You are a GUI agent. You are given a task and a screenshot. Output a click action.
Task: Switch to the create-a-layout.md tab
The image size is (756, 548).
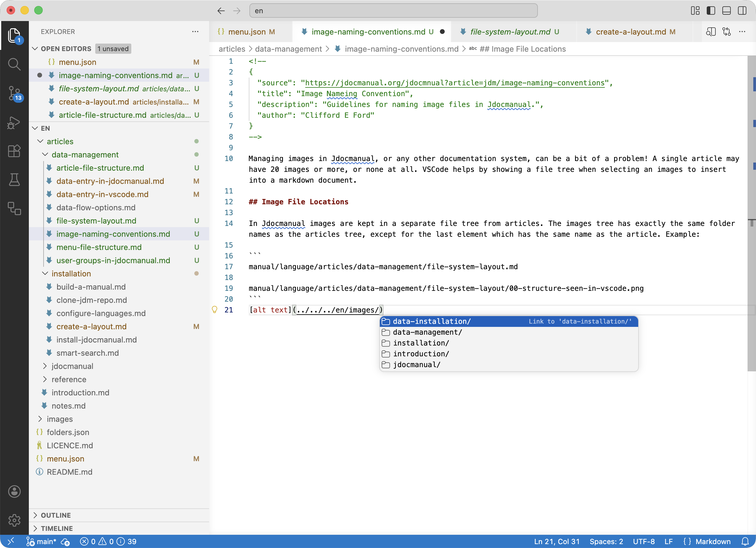point(635,32)
